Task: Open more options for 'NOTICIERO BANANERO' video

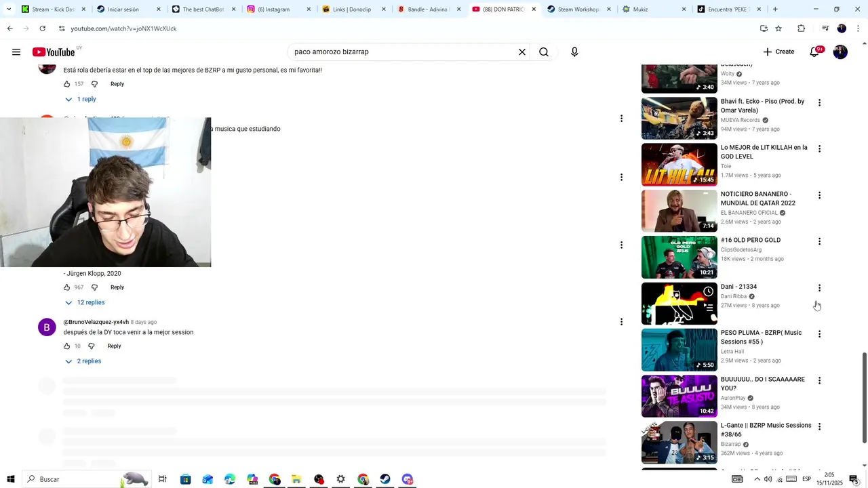Action: 819,195
